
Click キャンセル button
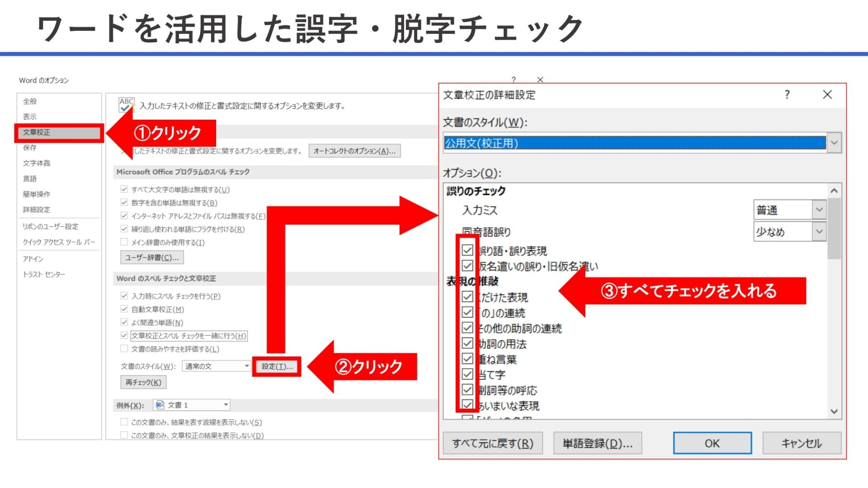click(802, 443)
